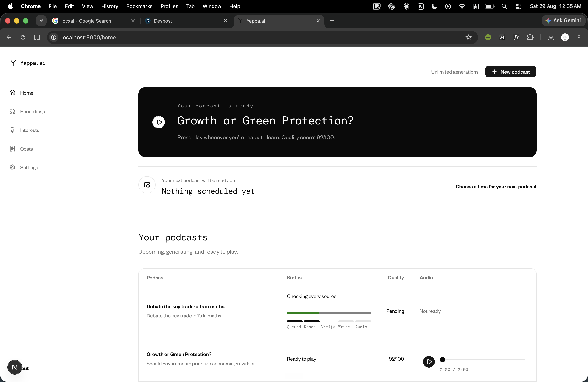Viewport: 588px width, 382px height.
Task: Open the Home sidebar item
Action: point(22,93)
